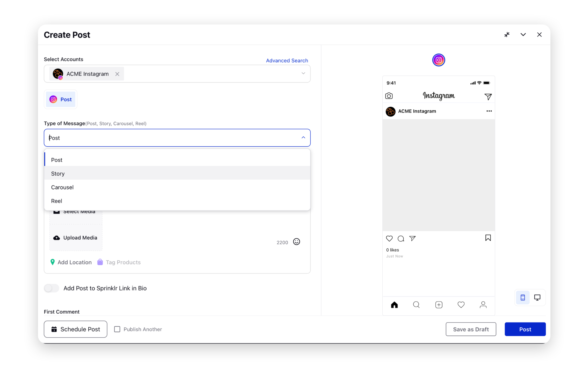
Task: Select Story from the message type list
Action: [x=58, y=173]
